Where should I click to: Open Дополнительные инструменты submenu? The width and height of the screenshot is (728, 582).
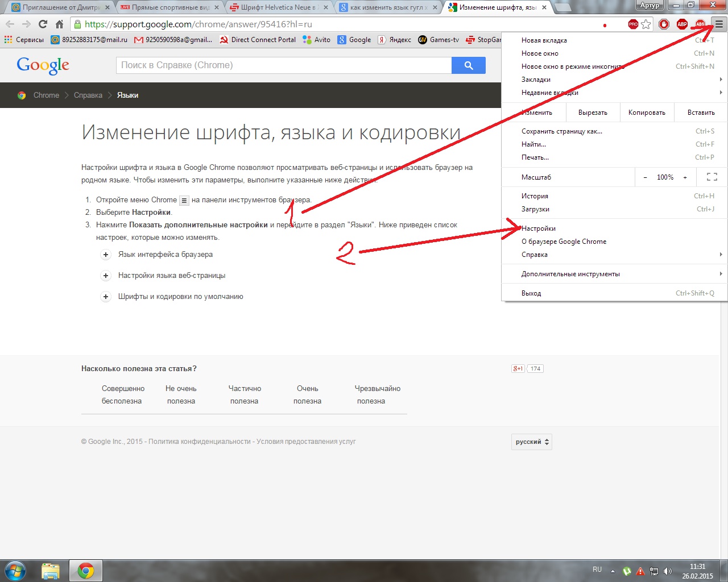pyautogui.click(x=614, y=274)
